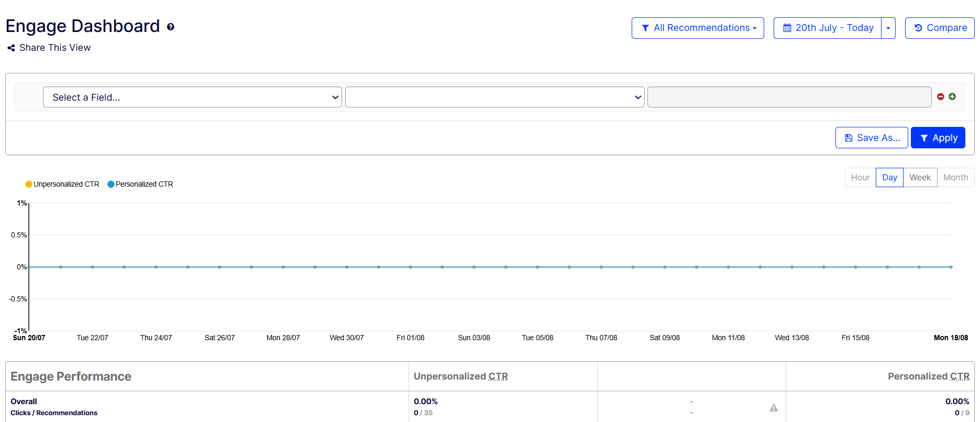
Task: Click the red remove filter icon
Action: coord(941,96)
